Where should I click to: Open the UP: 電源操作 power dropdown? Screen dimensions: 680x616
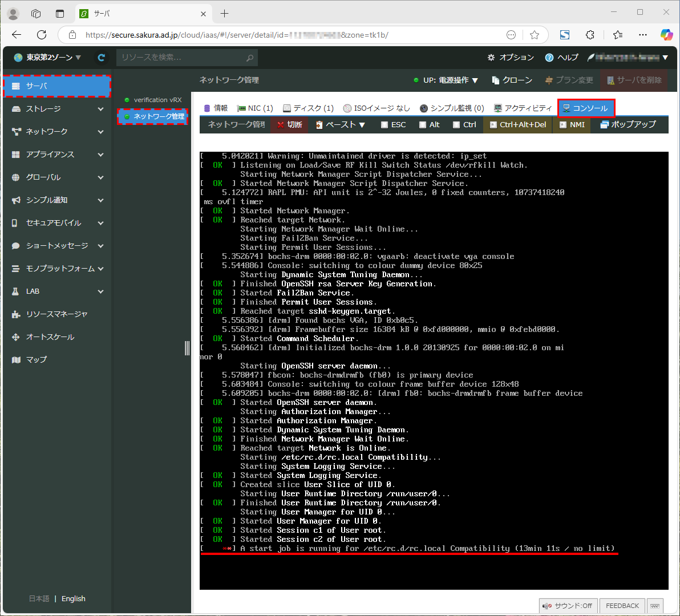pos(446,80)
